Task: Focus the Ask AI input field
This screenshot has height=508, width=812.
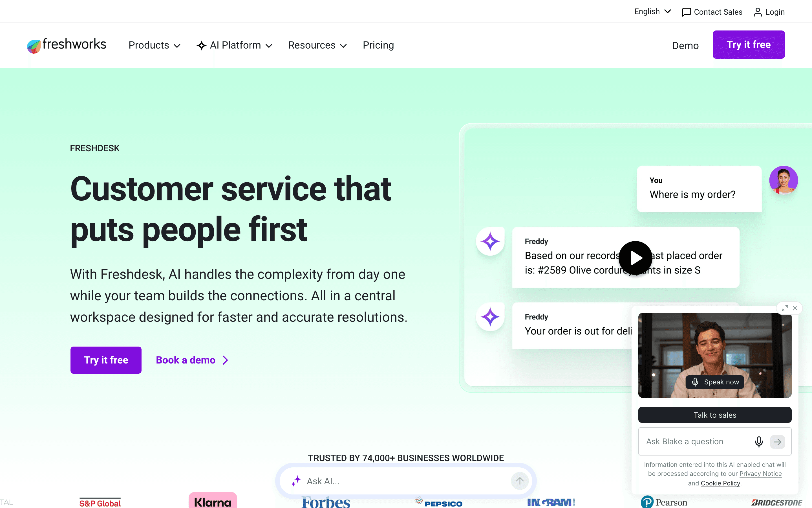Action: (x=406, y=481)
